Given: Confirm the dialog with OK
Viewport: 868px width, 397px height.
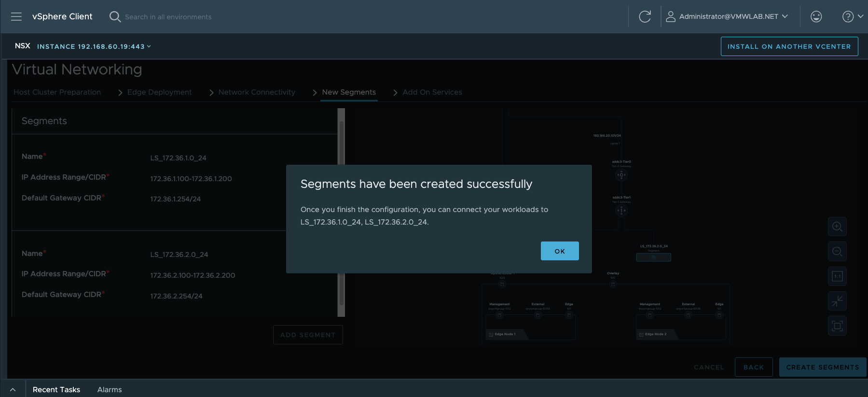Looking at the screenshot, I should 560,251.
